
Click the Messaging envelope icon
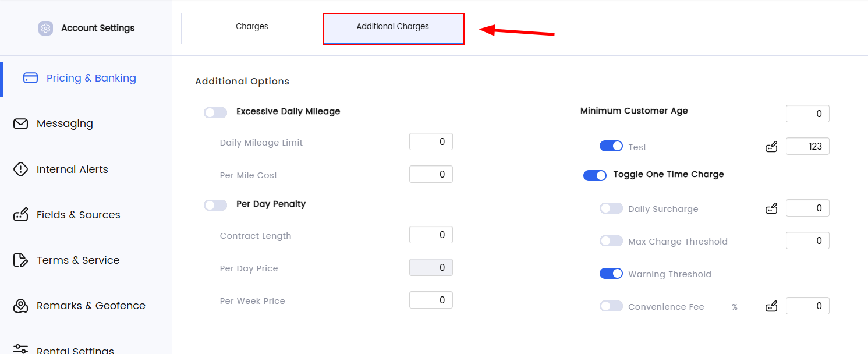(x=20, y=123)
